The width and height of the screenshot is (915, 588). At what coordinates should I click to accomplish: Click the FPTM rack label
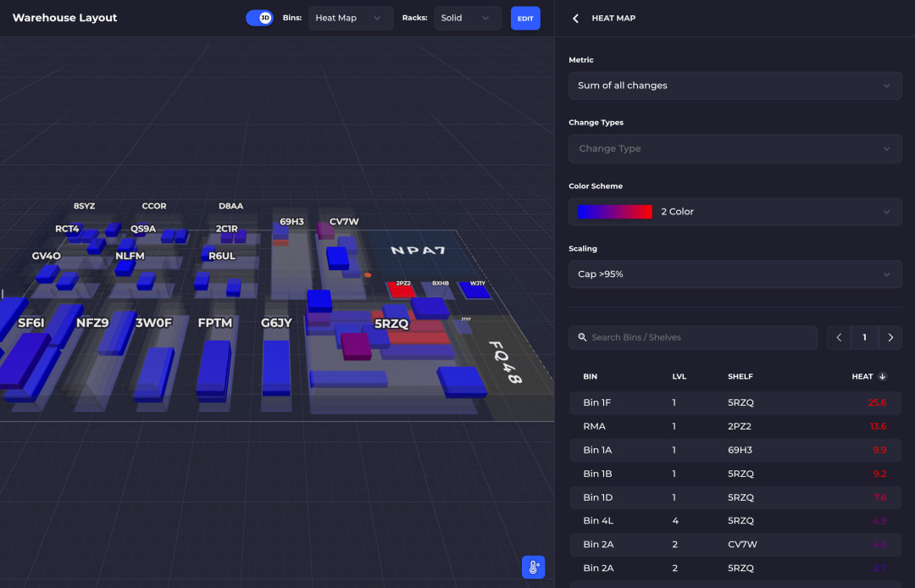pyautogui.click(x=214, y=323)
